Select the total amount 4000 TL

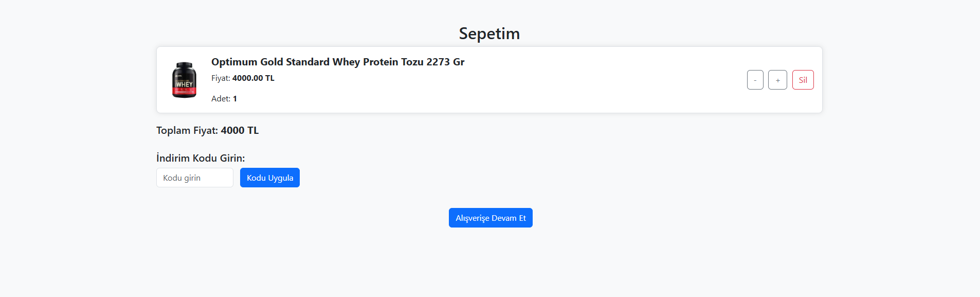click(240, 130)
